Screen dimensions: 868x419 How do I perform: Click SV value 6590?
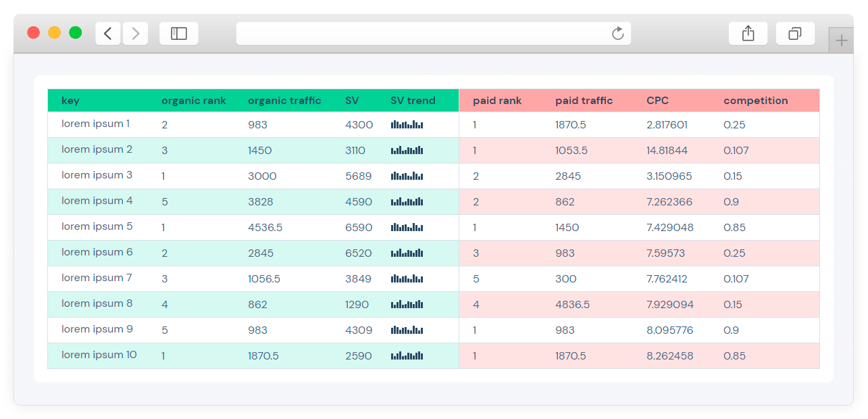[x=359, y=228]
